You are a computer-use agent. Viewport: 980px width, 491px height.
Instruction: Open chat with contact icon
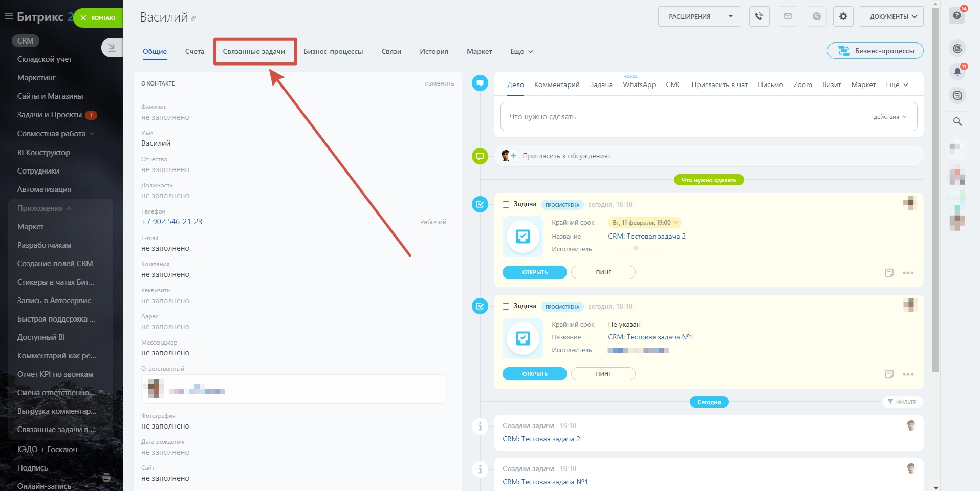[x=816, y=16]
